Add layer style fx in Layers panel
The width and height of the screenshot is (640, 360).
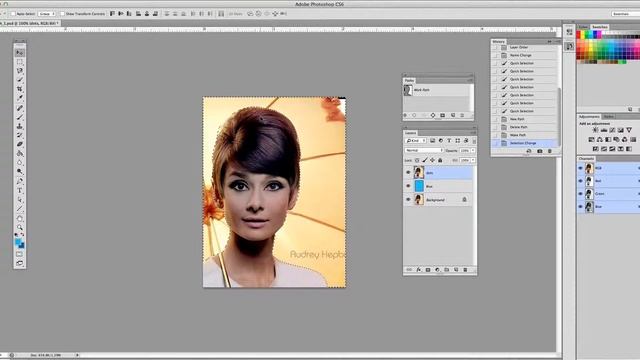pos(419,270)
